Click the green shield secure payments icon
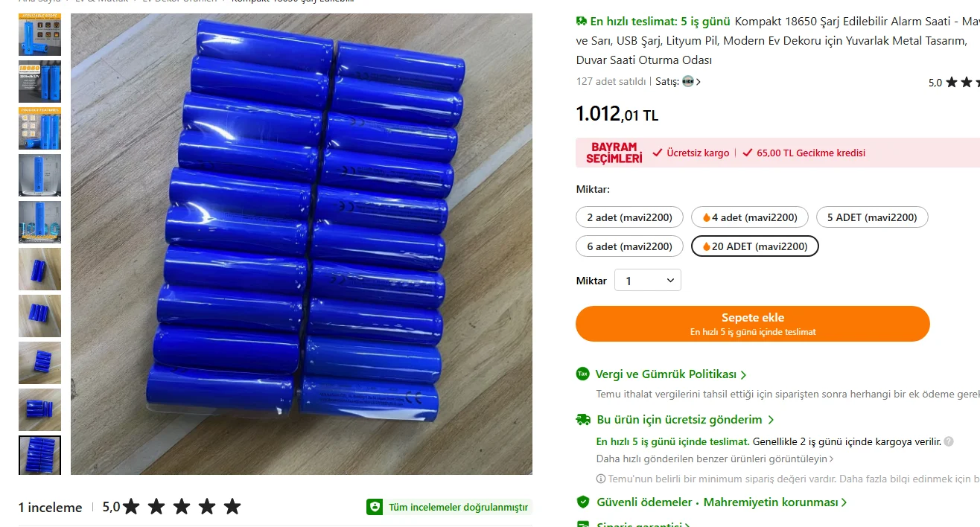Image resolution: width=980 pixels, height=527 pixels. click(x=583, y=502)
